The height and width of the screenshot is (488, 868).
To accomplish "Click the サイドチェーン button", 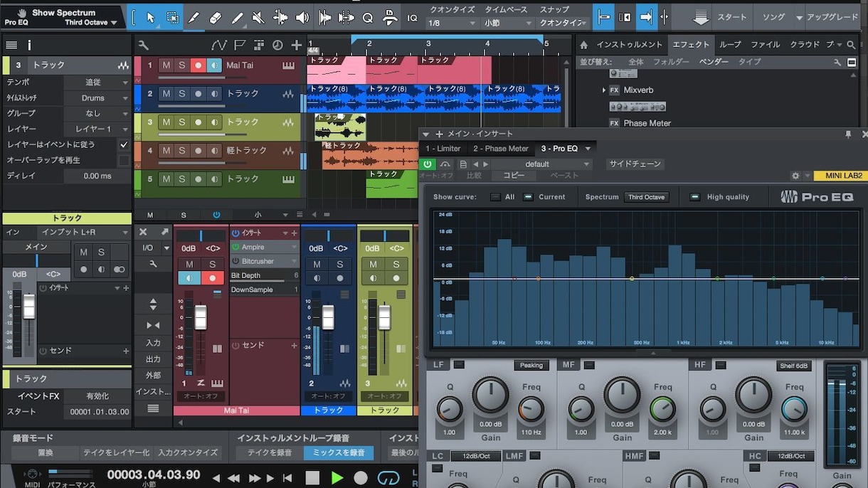I will pos(635,164).
